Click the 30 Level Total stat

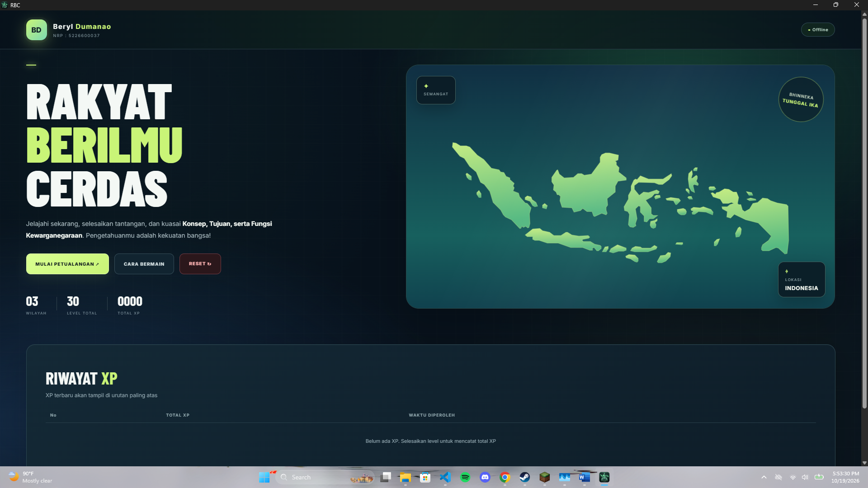point(82,305)
